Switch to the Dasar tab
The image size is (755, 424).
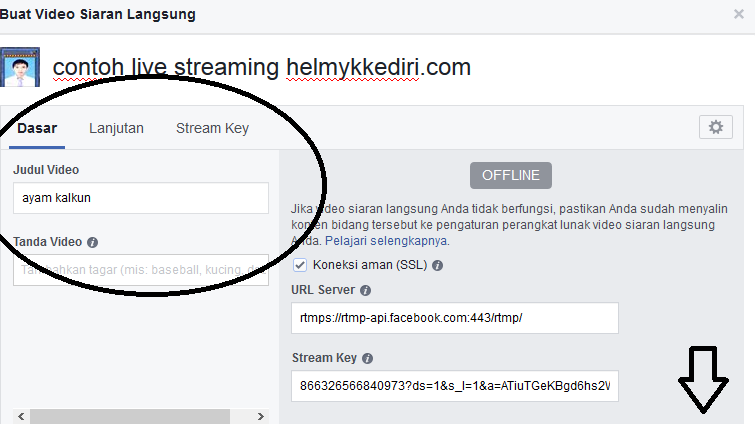(37, 128)
